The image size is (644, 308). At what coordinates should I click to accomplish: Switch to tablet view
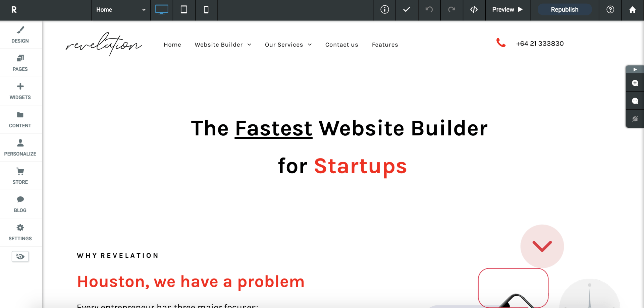[184, 10]
